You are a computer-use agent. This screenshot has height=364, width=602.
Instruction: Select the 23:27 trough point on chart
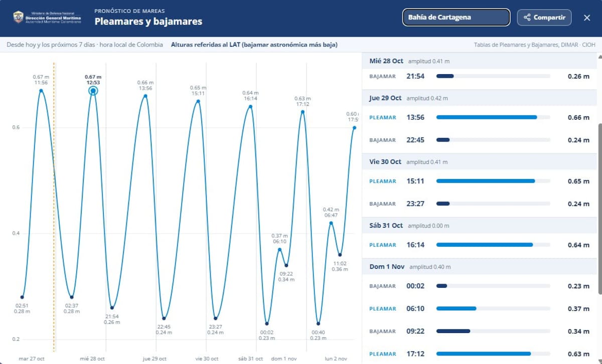[215, 318]
